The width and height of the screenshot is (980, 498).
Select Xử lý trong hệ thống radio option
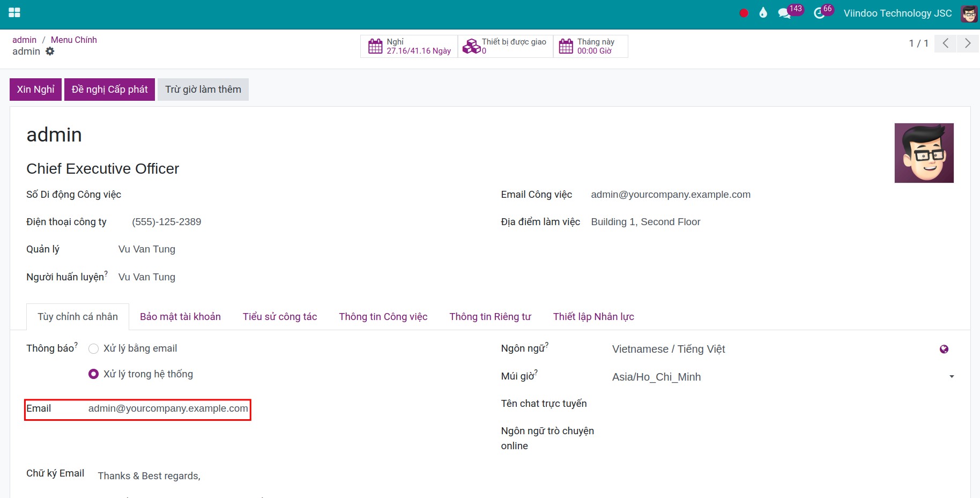(93, 374)
